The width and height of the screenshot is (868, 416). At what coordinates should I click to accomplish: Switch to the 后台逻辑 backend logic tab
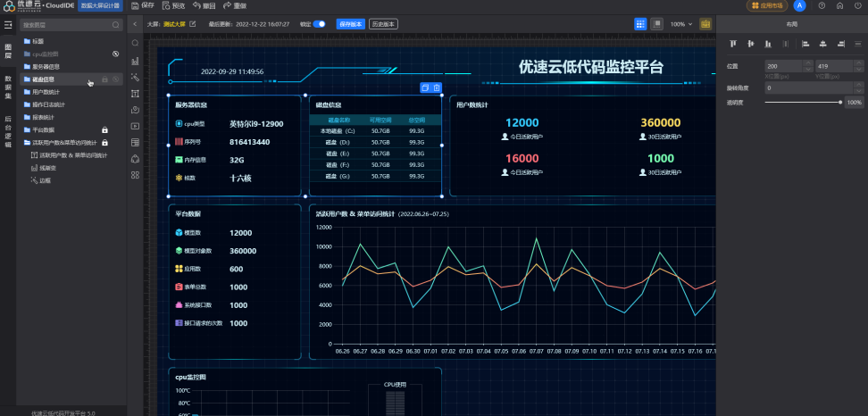(8, 131)
